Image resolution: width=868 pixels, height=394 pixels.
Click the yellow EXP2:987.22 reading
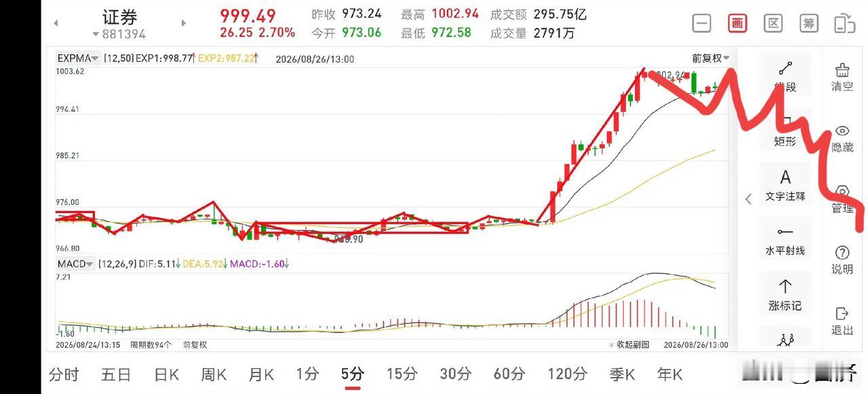(x=228, y=59)
